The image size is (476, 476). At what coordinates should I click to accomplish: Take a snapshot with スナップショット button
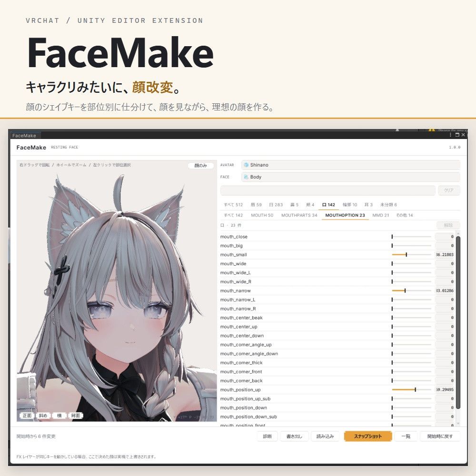pyautogui.click(x=367, y=436)
